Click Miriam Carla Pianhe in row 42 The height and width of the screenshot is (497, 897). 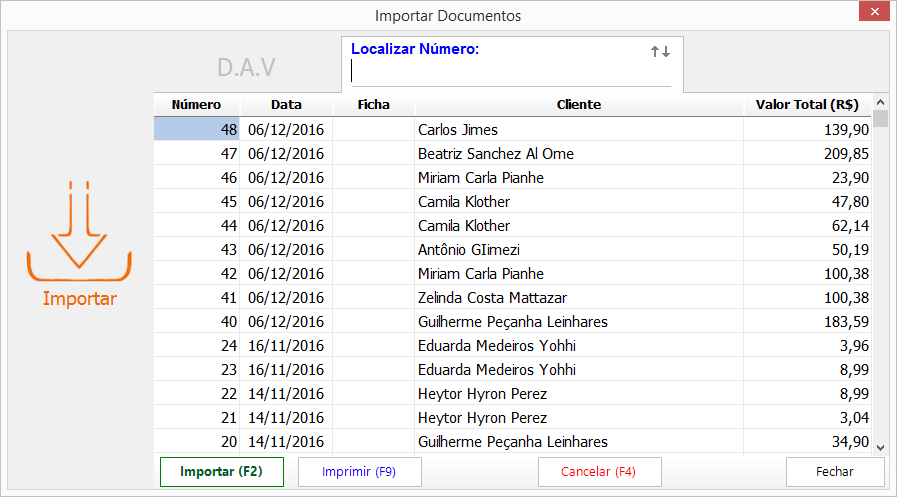481,274
